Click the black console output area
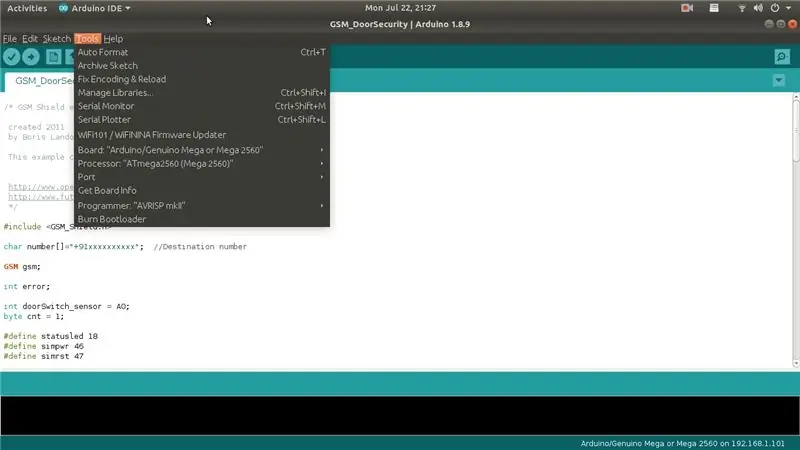This screenshot has width=800, height=450. coord(400,415)
